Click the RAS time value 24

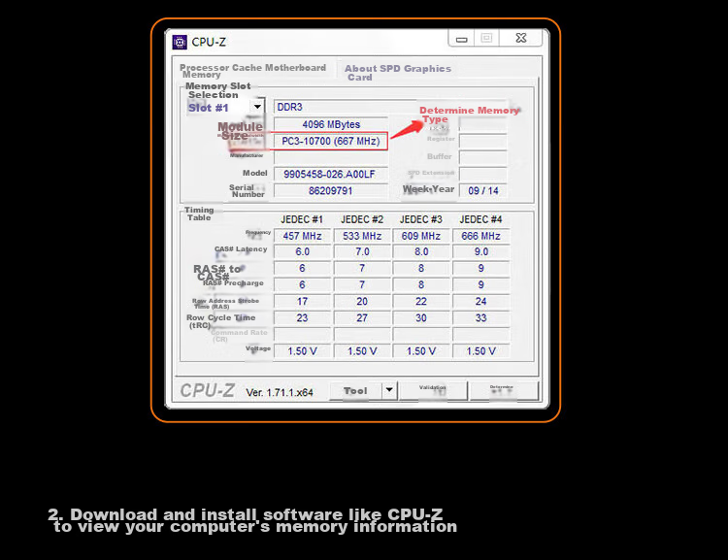[x=481, y=302]
